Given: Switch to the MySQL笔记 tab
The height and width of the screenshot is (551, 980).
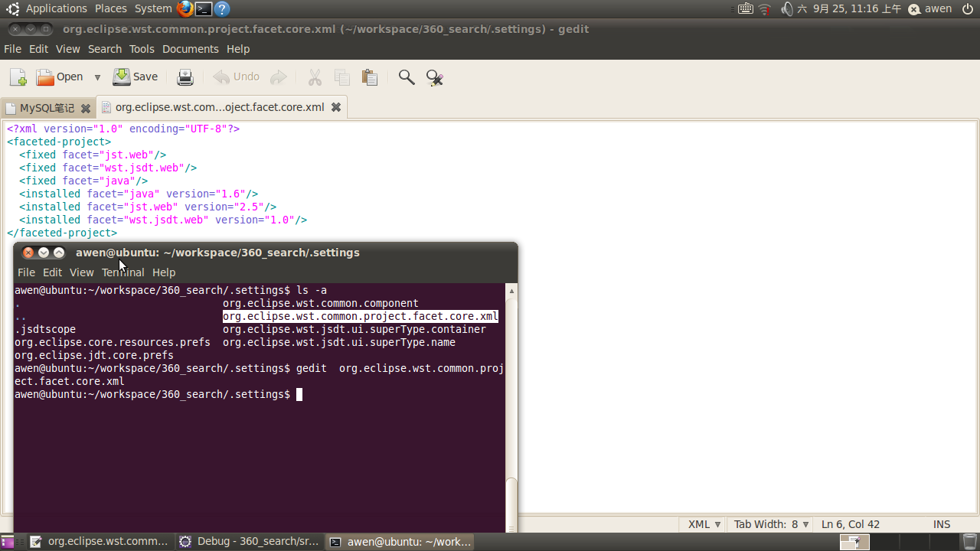Looking at the screenshot, I should (x=47, y=108).
